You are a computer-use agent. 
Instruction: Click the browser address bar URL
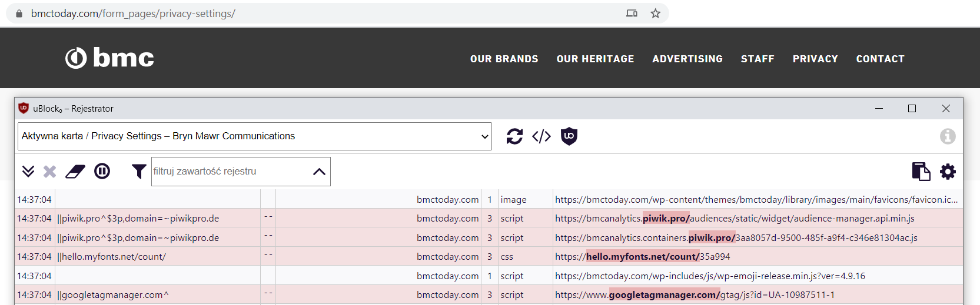[x=133, y=14]
